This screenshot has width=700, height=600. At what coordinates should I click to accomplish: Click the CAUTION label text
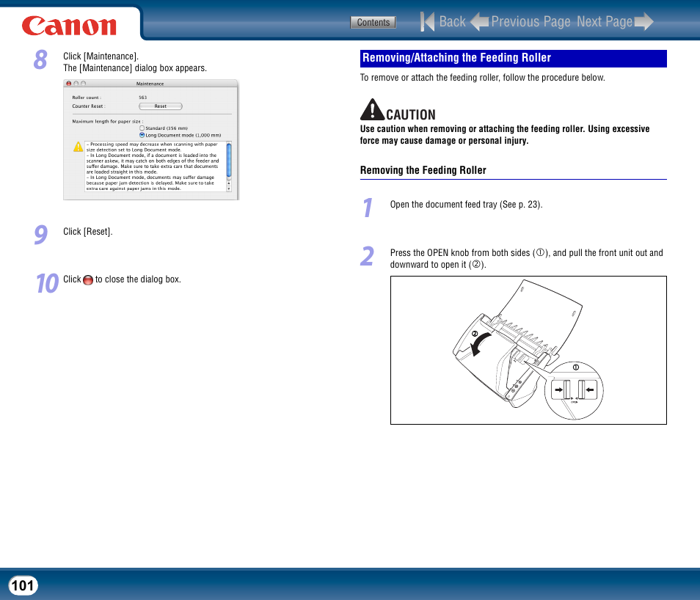pos(411,114)
